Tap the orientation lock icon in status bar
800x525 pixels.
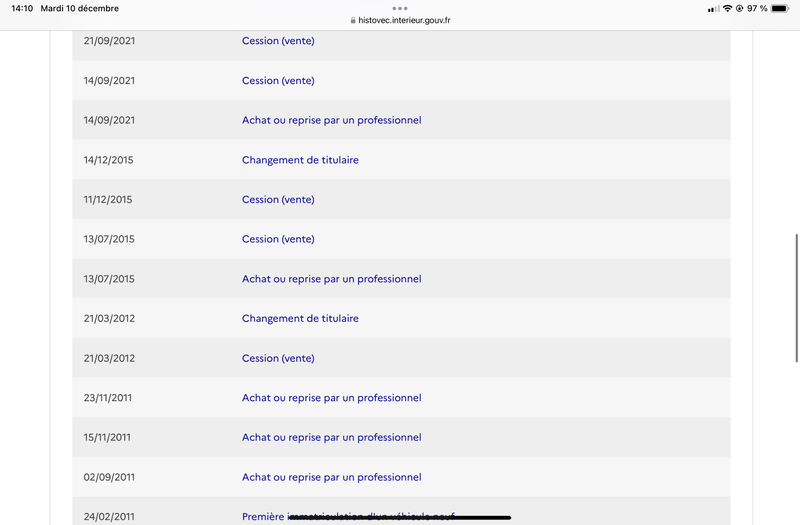[x=739, y=8]
